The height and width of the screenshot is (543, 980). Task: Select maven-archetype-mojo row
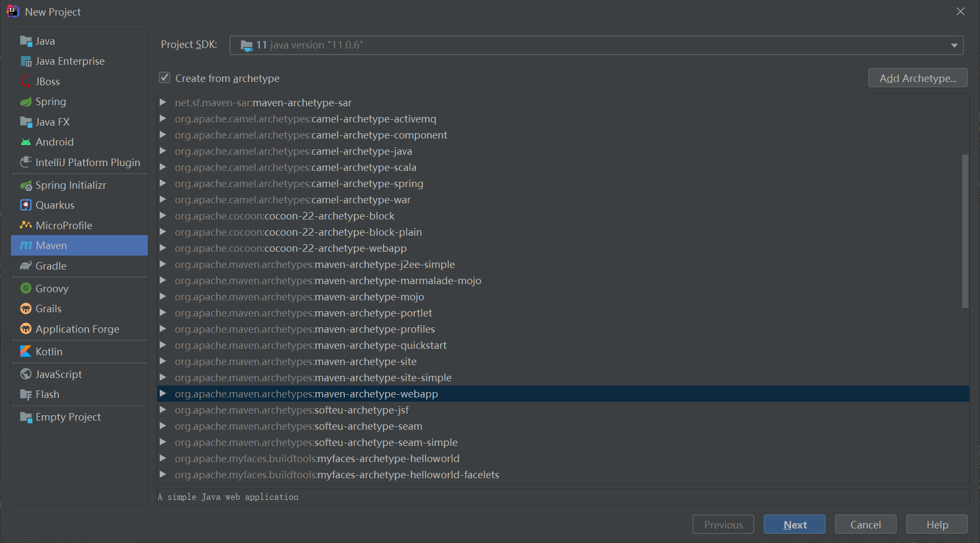(x=563, y=297)
